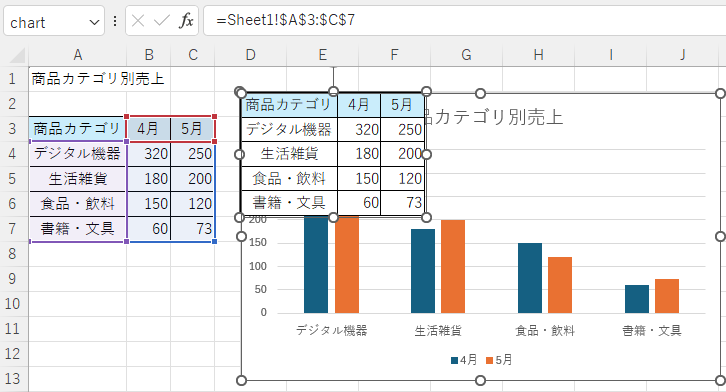Click the formula bar containing =Sheet1!$A$3:$C$7
The height and width of the screenshot is (392, 726).
[x=464, y=20]
